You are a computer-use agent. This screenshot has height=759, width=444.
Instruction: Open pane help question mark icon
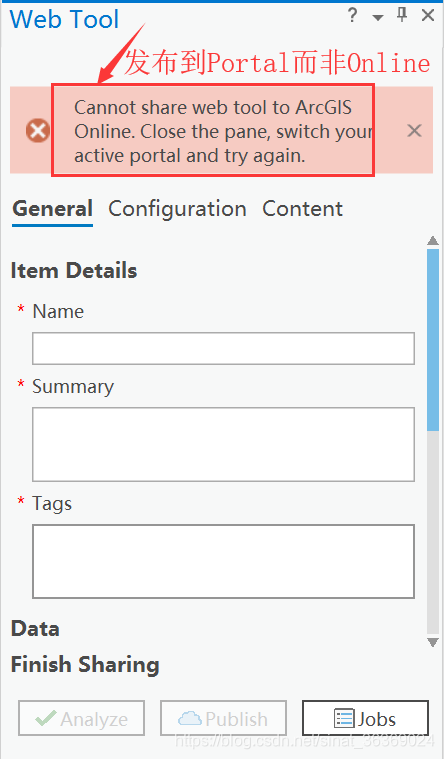(x=352, y=16)
